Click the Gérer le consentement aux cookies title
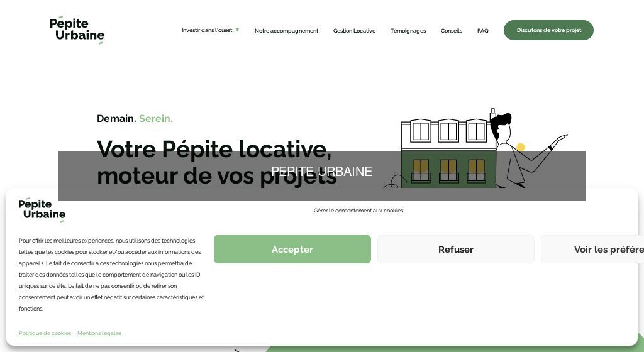Screen dimensions: 644x352 click(358, 211)
